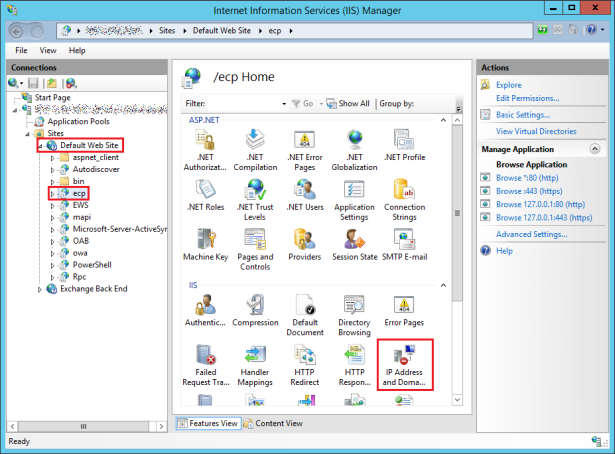Click the Up folder icon in Connections toolbar
Image resolution: width=615 pixels, height=454 pixels.
pyautogui.click(x=52, y=83)
